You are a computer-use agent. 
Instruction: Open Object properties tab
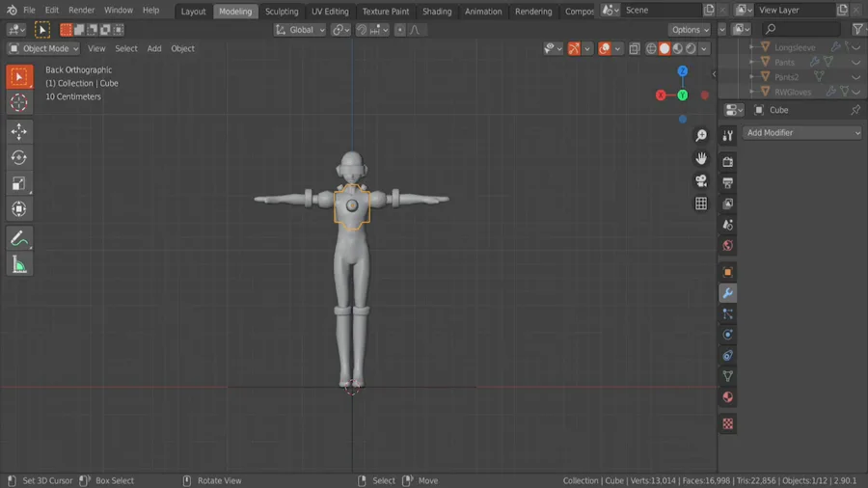pyautogui.click(x=728, y=272)
